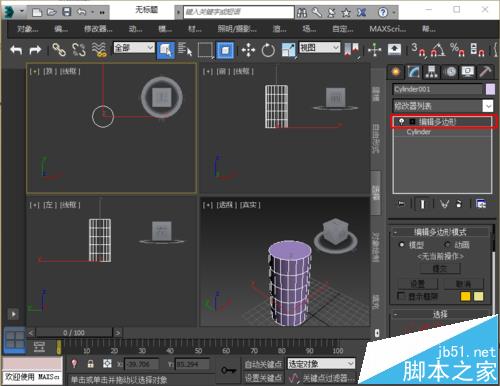Toggle the Spinner Snap magnet
Screen dimensions: 500x386
click(x=477, y=50)
